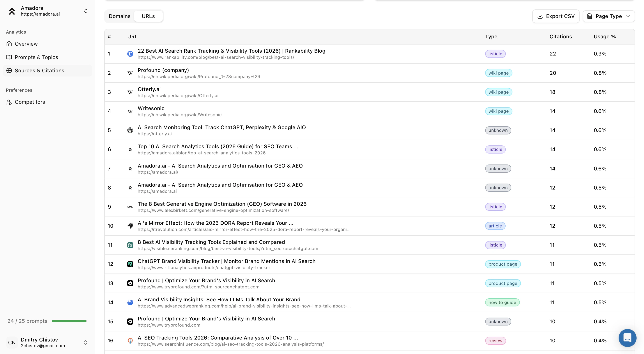Screen dimensions: 644x354
Task: Click the Amadora logo icon in sidebar
Action: click(x=12, y=11)
